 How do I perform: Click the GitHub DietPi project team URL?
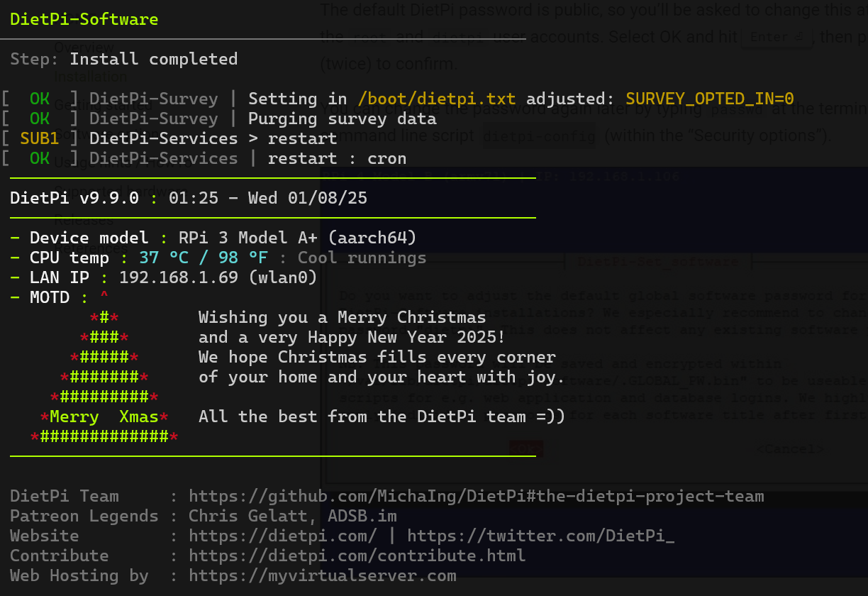(x=477, y=496)
